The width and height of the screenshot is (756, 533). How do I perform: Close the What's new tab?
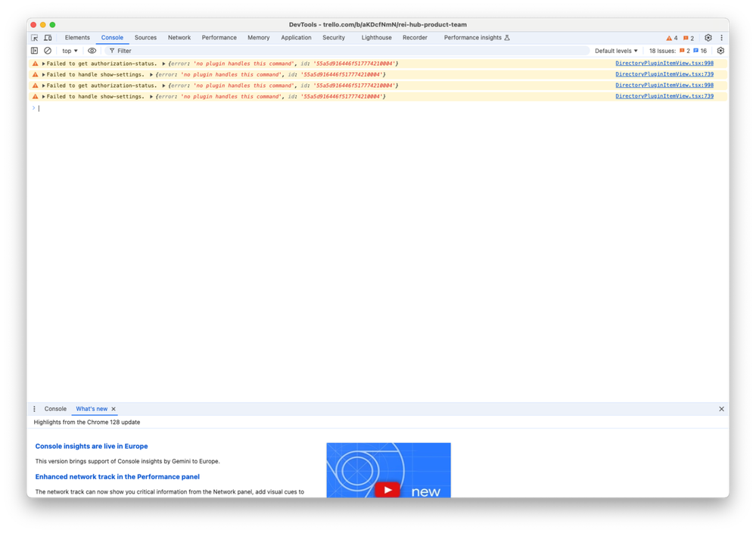114,409
